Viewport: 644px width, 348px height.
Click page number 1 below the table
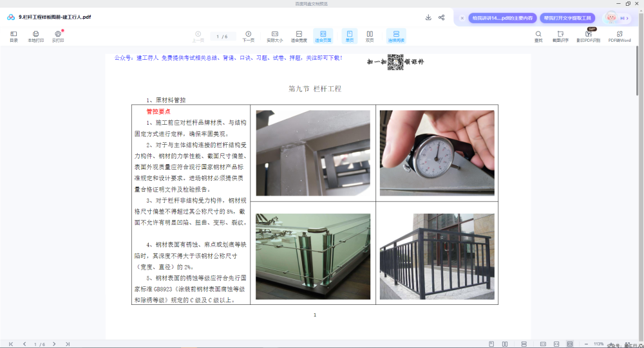coord(315,315)
